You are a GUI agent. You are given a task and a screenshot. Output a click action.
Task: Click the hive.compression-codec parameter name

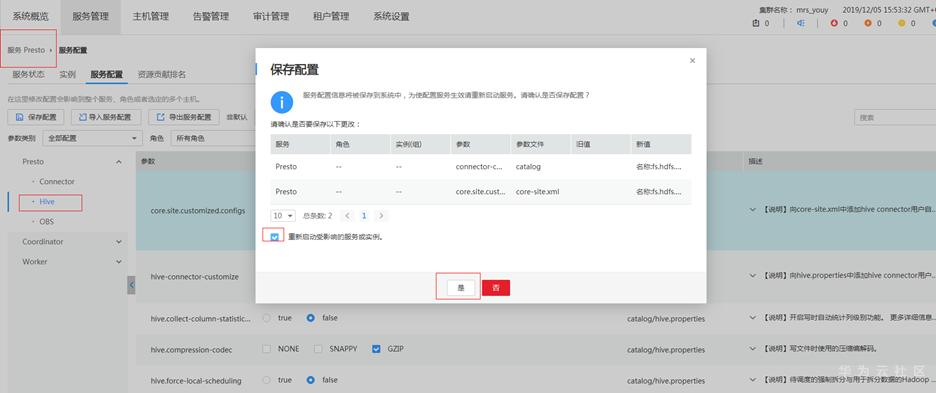(192, 349)
